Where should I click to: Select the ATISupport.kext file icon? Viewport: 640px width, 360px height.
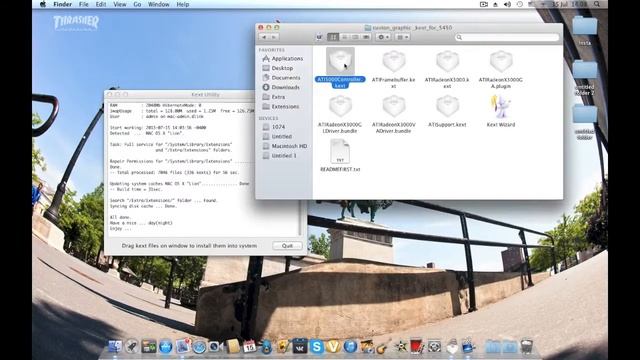point(447,106)
